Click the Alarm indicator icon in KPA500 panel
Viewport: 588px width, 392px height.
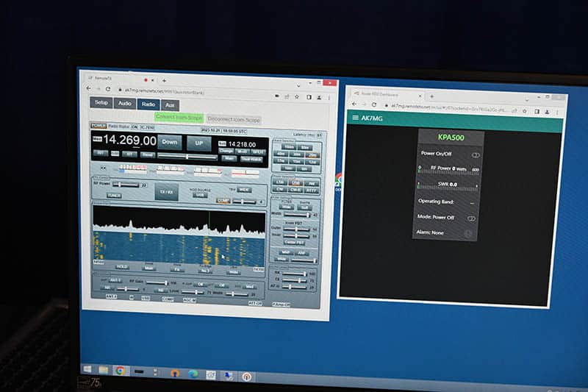[467, 234]
